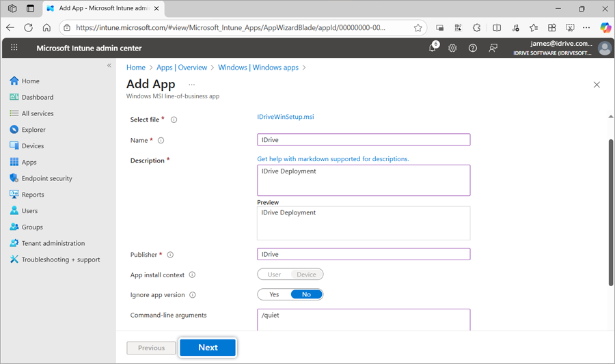This screenshot has width=615, height=364.
Task: Go to Tenant administration
Action: click(53, 243)
